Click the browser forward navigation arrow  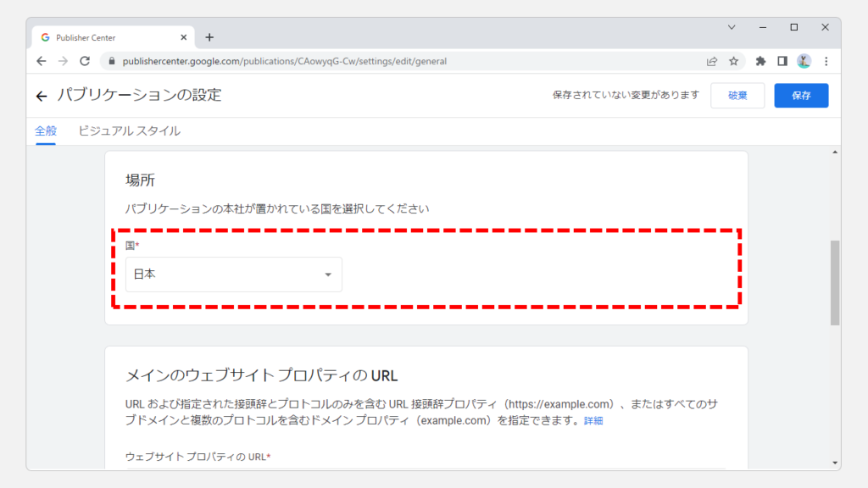(63, 61)
